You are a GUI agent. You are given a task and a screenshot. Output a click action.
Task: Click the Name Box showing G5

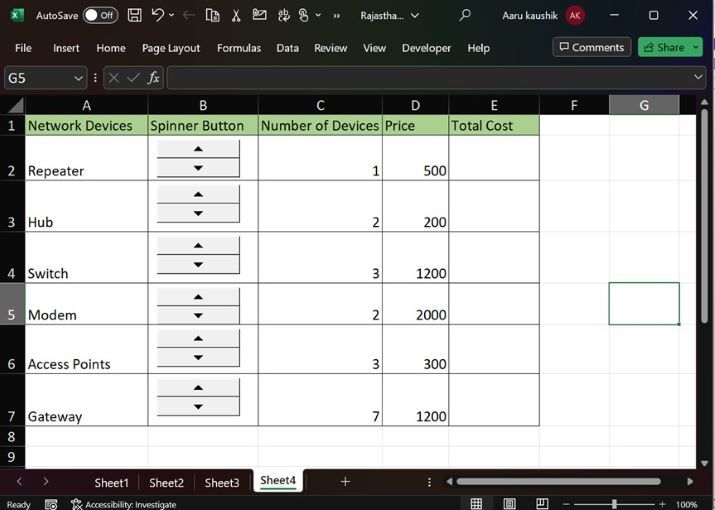tap(39, 78)
